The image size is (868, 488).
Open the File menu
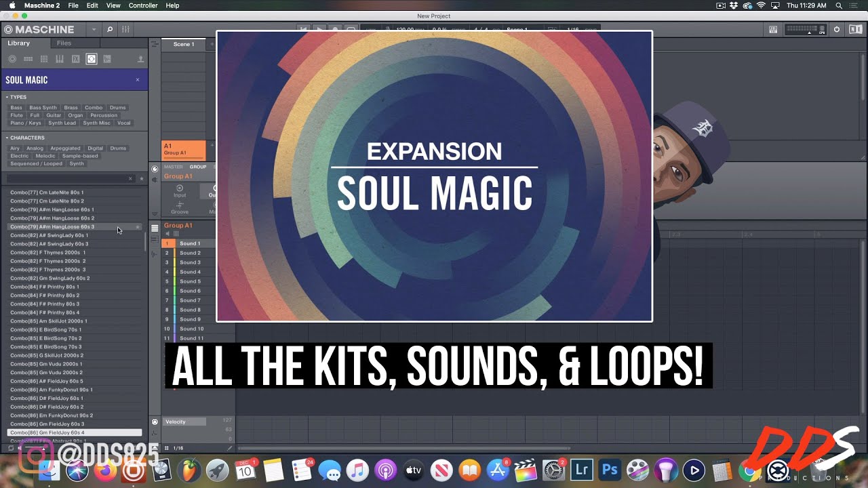click(73, 5)
